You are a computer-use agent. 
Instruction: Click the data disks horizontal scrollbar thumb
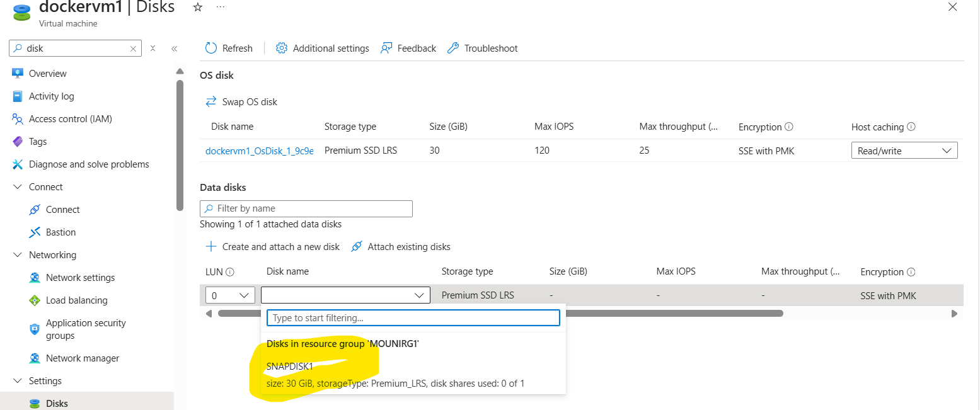(x=500, y=313)
